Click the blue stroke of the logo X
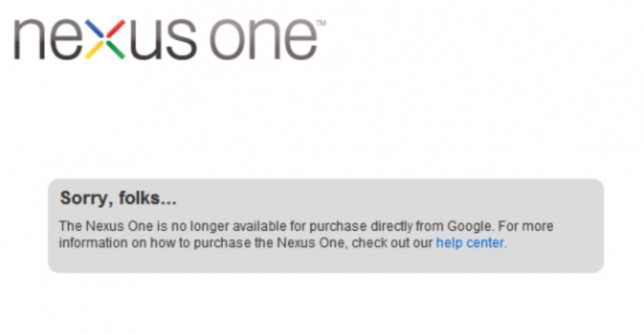 pyautogui.click(x=95, y=29)
